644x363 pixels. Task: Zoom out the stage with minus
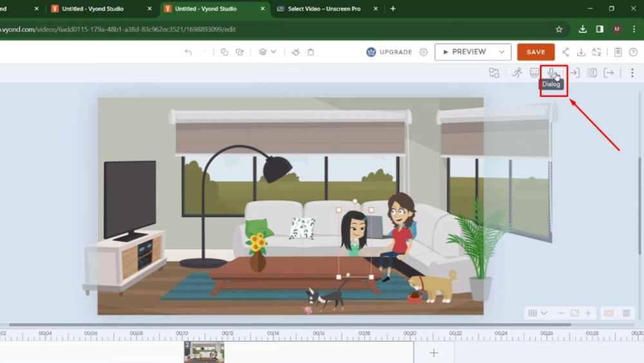[561, 313]
